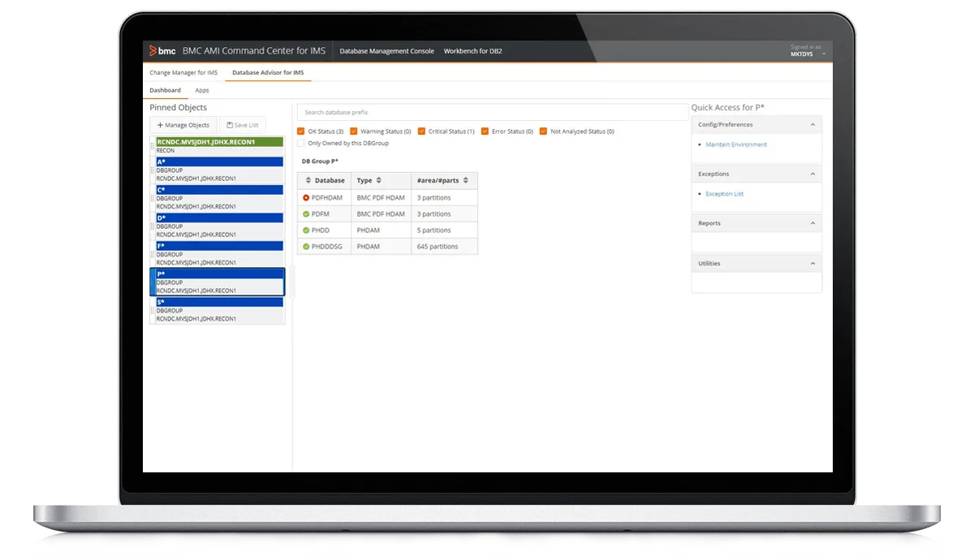Grab the drag handle of the RECON pinned object
The width and height of the screenshot is (974, 560).
pyautogui.click(x=153, y=146)
